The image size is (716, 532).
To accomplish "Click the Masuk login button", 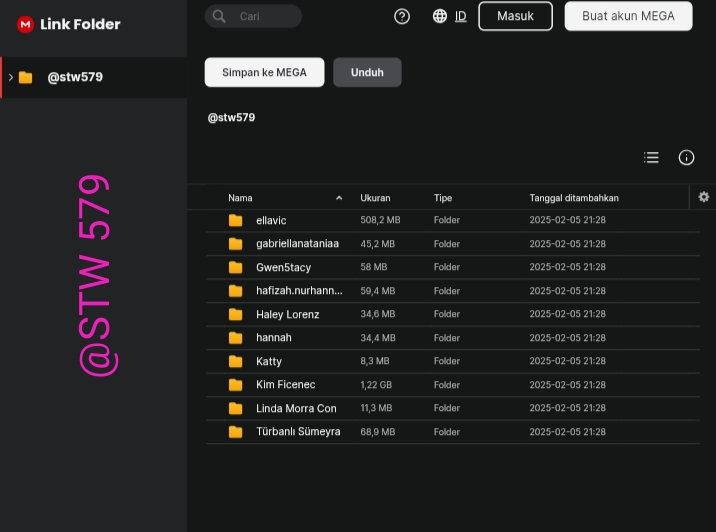I will [515, 16].
